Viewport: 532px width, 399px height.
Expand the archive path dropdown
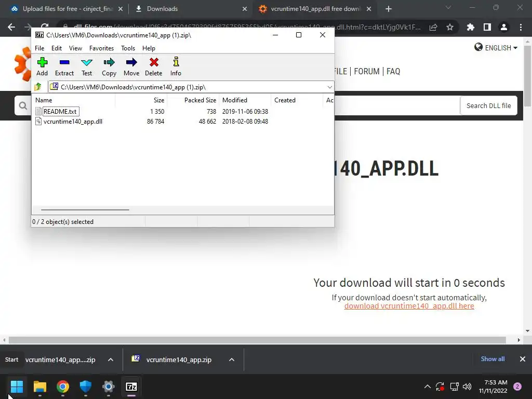pos(329,87)
